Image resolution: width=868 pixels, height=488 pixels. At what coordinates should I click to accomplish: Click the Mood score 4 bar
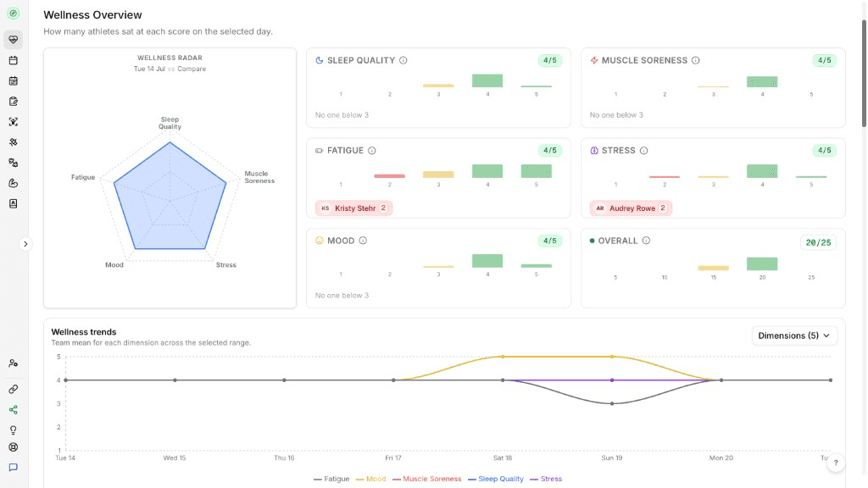pyautogui.click(x=487, y=261)
